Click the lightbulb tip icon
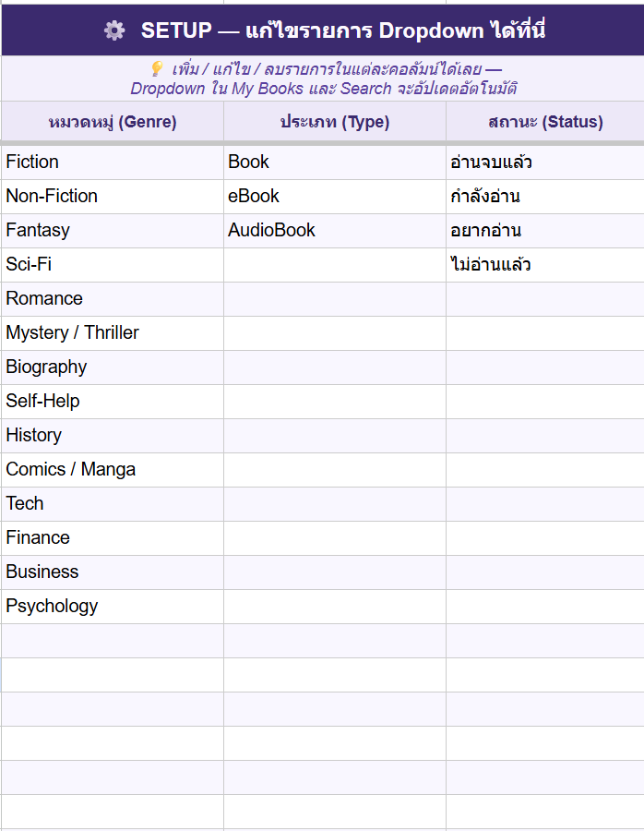The image size is (644, 831). click(157, 69)
